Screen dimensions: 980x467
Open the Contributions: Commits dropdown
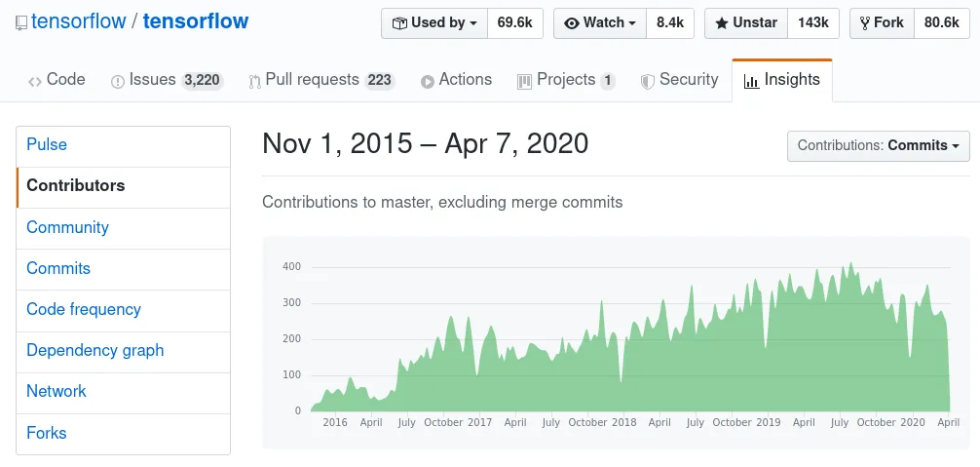click(878, 145)
